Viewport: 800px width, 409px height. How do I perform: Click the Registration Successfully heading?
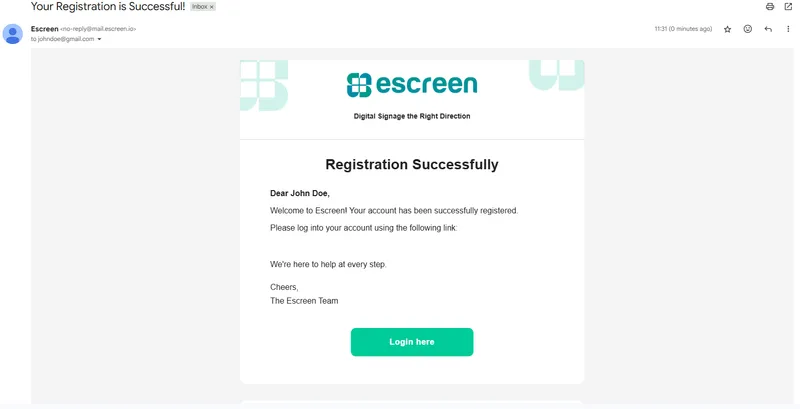coord(412,164)
